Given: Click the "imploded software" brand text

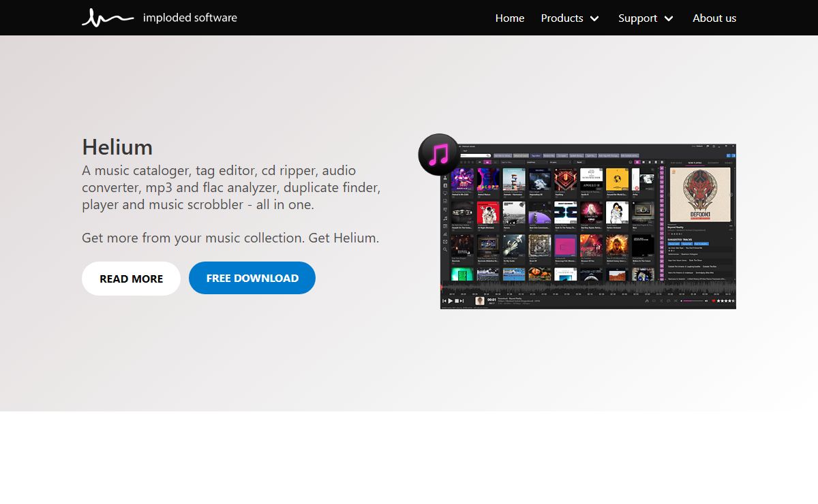Looking at the screenshot, I should tap(190, 18).
